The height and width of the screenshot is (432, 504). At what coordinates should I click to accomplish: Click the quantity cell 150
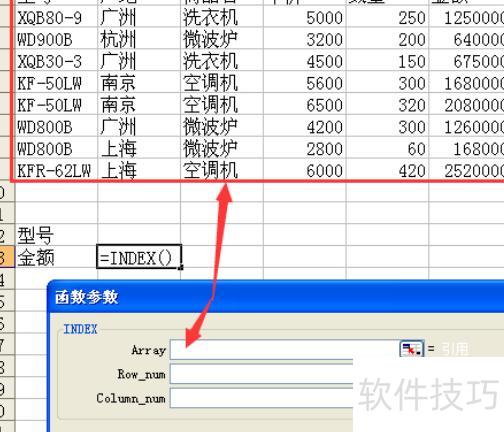click(x=387, y=61)
